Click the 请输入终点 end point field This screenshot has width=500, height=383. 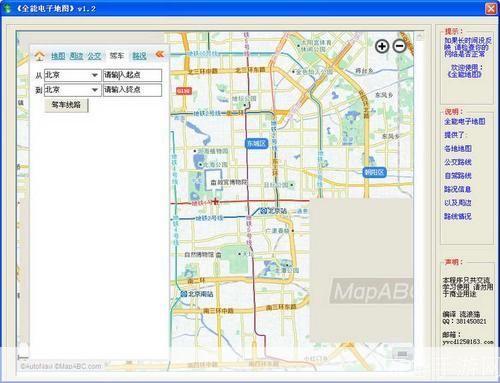(x=132, y=90)
